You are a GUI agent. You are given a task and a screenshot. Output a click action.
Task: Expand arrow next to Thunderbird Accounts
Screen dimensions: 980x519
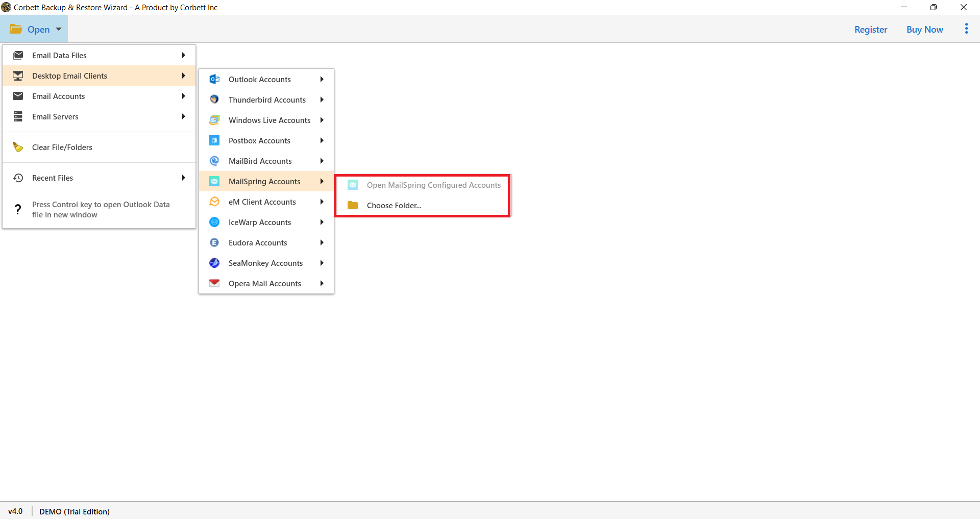[x=322, y=100]
